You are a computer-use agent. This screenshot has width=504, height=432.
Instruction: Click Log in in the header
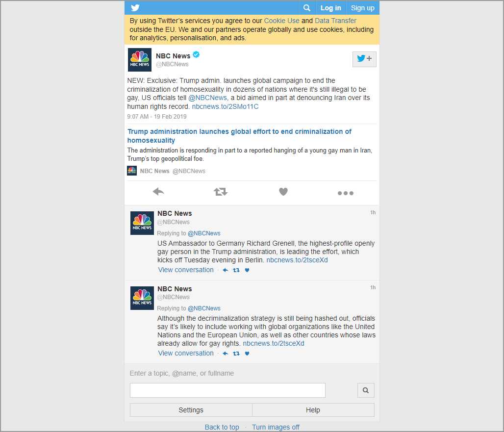(330, 8)
